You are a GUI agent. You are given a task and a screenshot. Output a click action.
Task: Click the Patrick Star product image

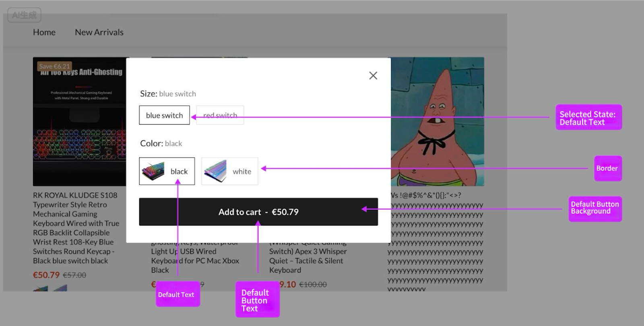438,121
